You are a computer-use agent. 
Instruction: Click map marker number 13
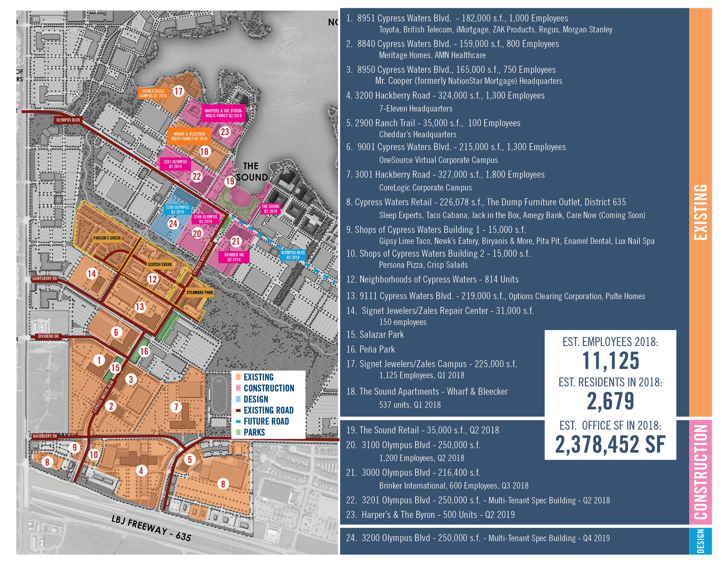click(140, 307)
